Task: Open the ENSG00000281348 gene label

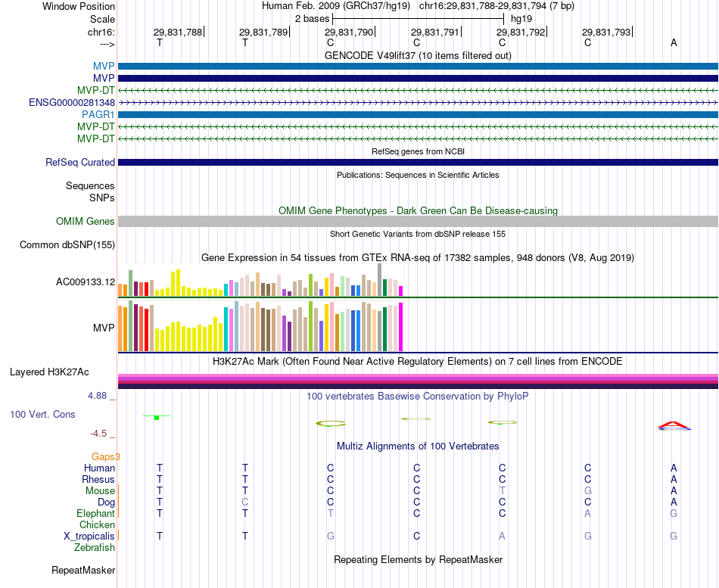Action: pyautogui.click(x=72, y=102)
